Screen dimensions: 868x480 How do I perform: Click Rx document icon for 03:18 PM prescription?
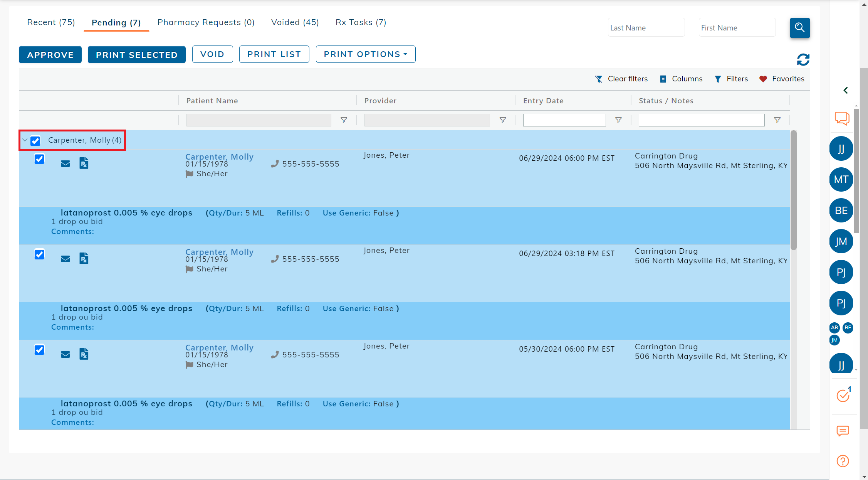point(84,258)
